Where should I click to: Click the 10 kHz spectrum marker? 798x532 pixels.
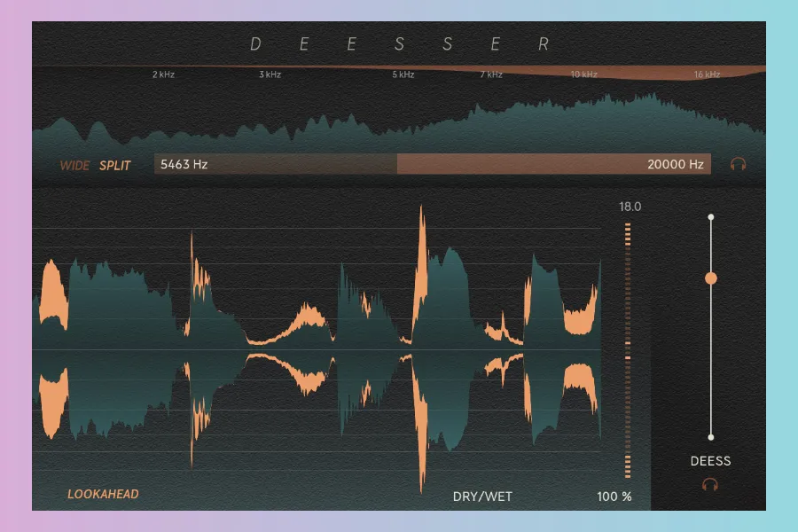[583, 74]
